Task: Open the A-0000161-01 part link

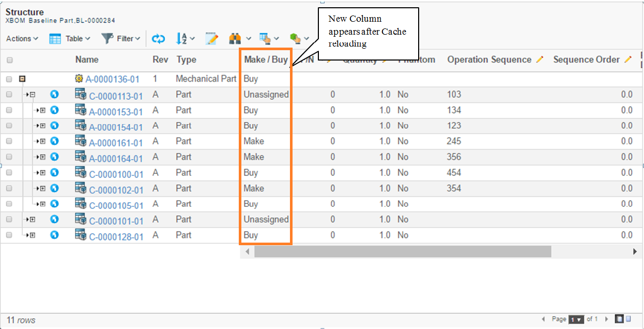Action: 116,143
